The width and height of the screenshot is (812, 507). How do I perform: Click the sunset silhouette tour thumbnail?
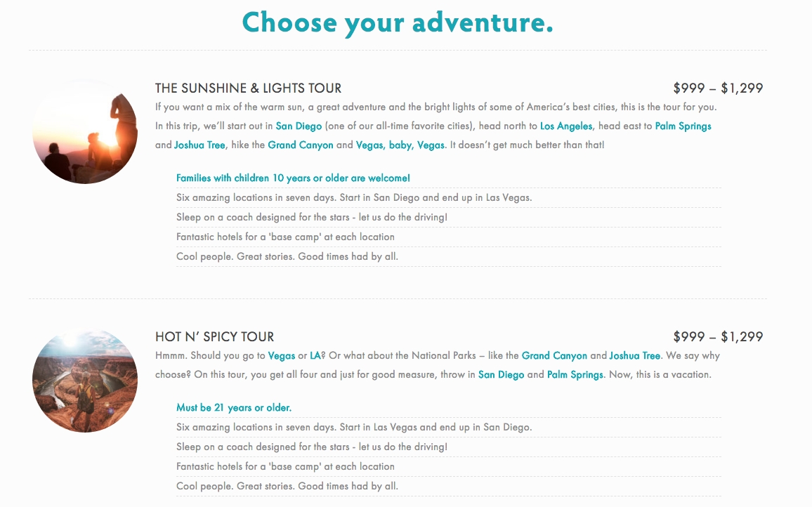tap(85, 132)
